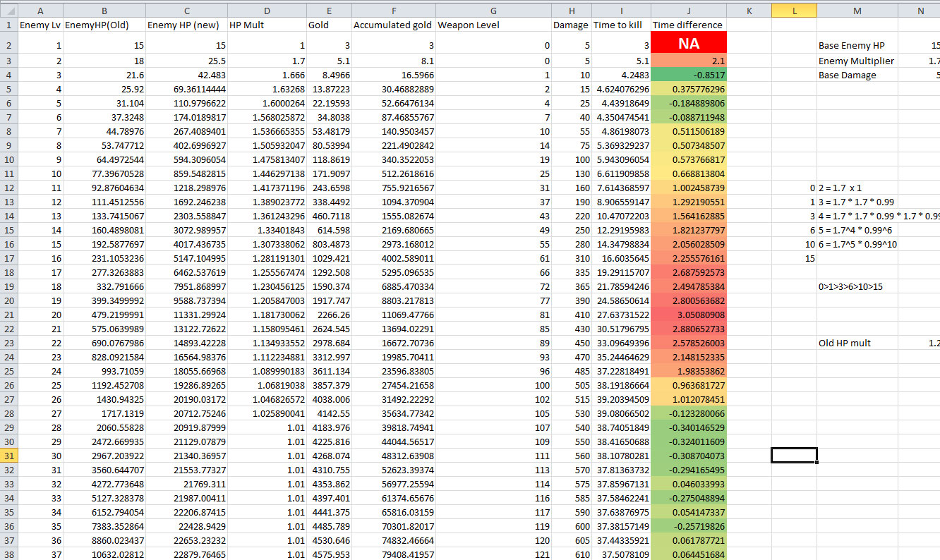This screenshot has width=940, height=560.
Task: Select the "Accumulated gold" header cell
Action: [x=393, y=25]
